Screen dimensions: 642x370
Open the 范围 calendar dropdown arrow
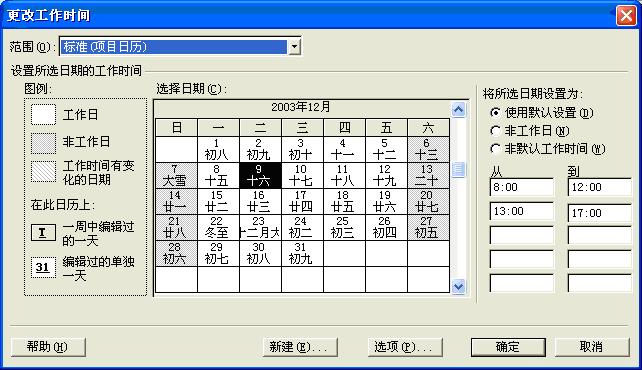[294, 47]
